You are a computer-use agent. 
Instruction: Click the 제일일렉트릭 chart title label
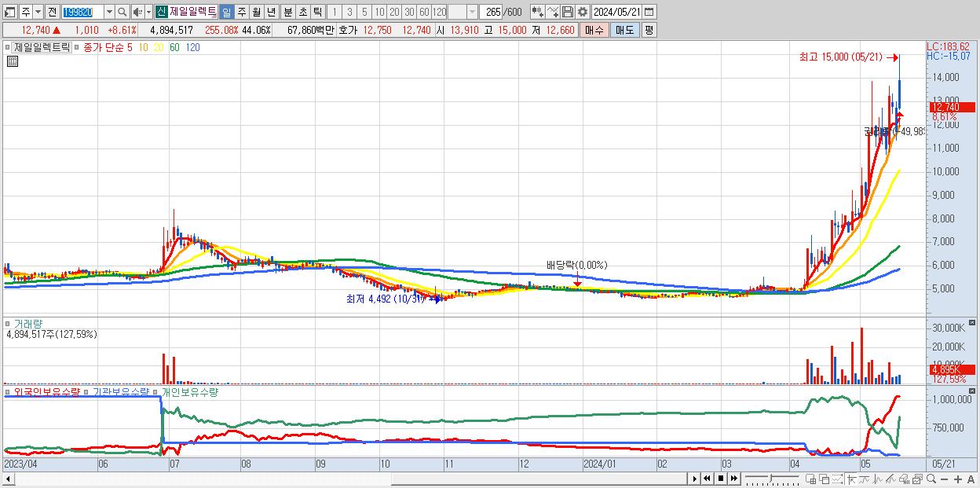(x=42, y=48)
